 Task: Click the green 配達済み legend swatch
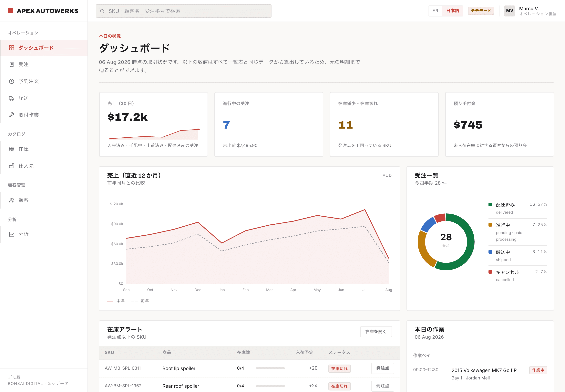[x=490, y=204]
